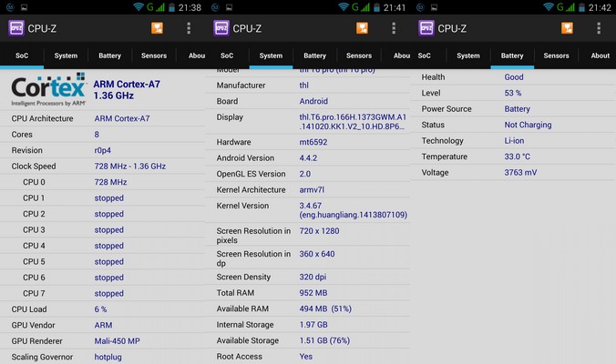Tap the CPU-Z app icon in the SoC screen
616x364 pixels.
point(16,28)
